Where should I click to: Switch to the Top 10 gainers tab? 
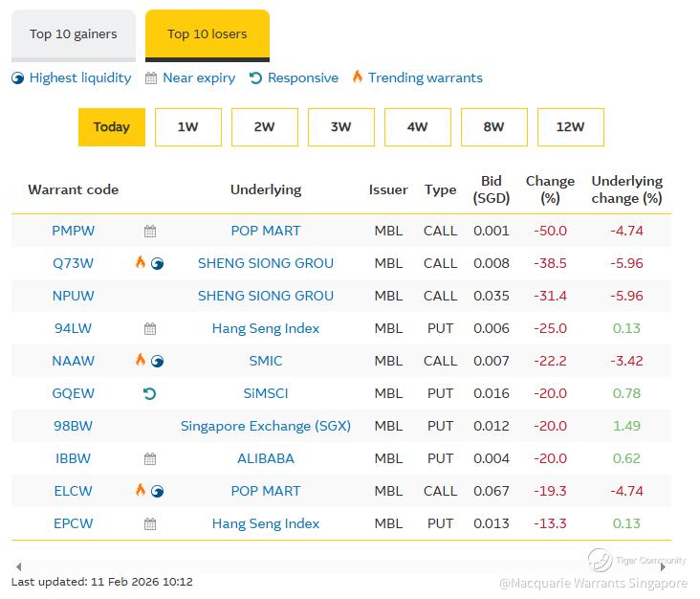pyautogui.click(x=74, y=34)
